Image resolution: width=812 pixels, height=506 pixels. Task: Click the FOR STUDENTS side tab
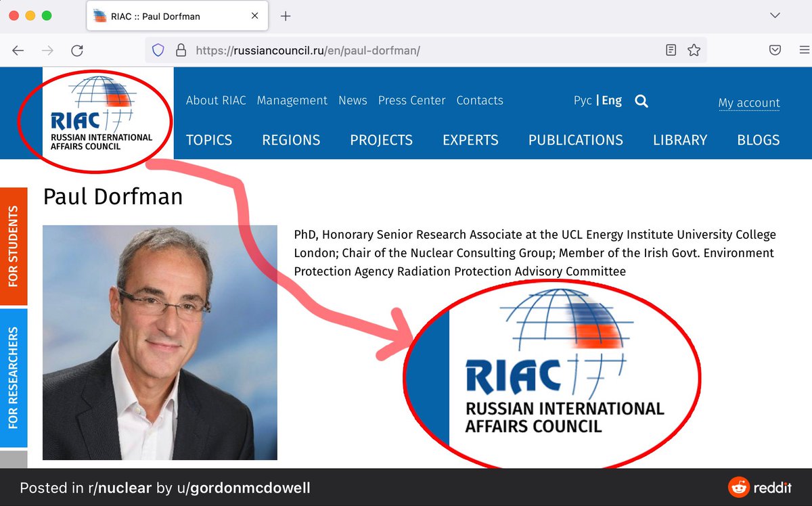point(14,246)
